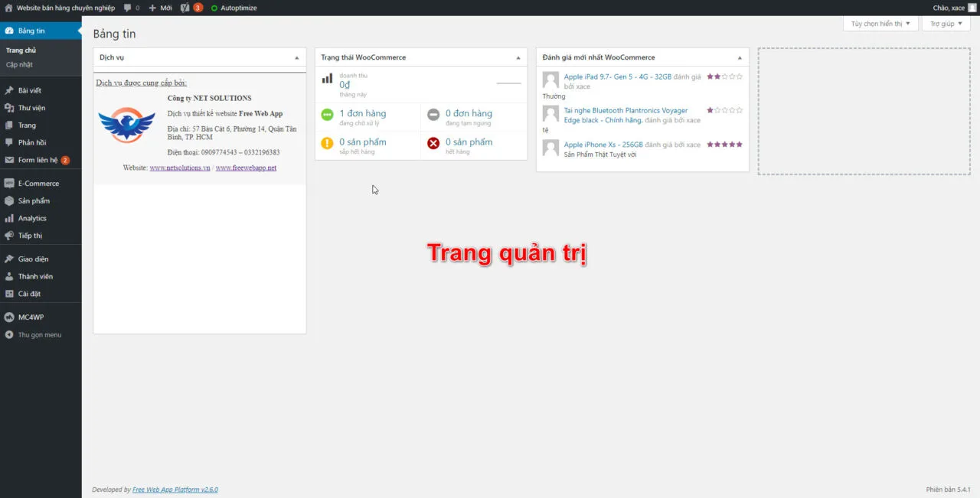Viewport: 980px width, 498px height.
Task: Click the Tiếp thị megaphone icon
Action: coord(9,236)
